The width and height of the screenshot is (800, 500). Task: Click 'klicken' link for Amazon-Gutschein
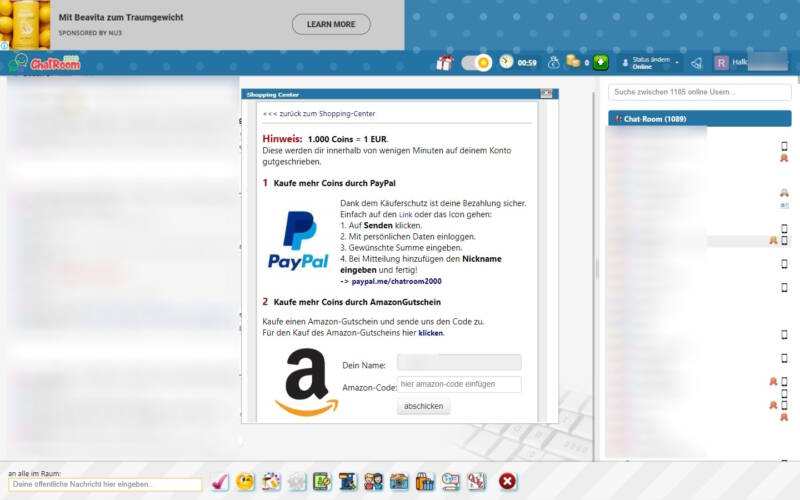point(431,333)
